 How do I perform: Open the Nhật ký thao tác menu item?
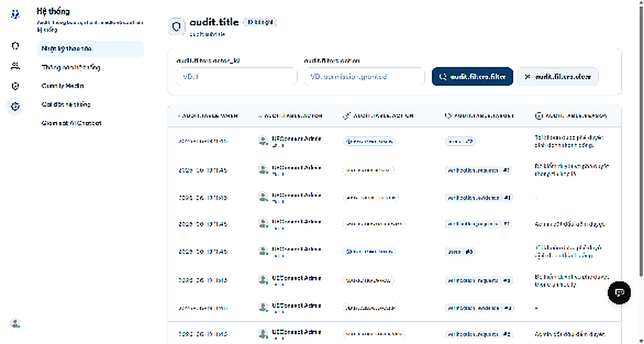[90, 49]
